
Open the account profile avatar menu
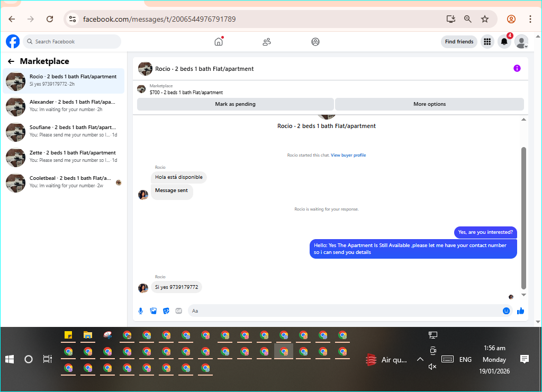[x=521, y=42]
